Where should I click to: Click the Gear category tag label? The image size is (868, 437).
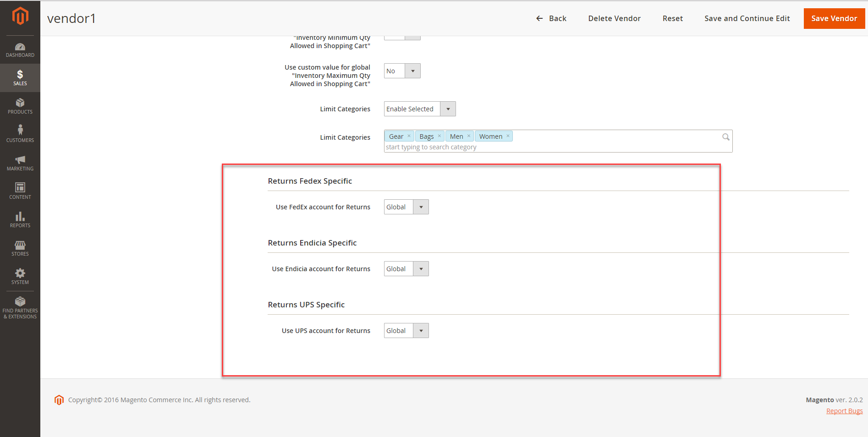pyautogui.click(x=396, y=137)
